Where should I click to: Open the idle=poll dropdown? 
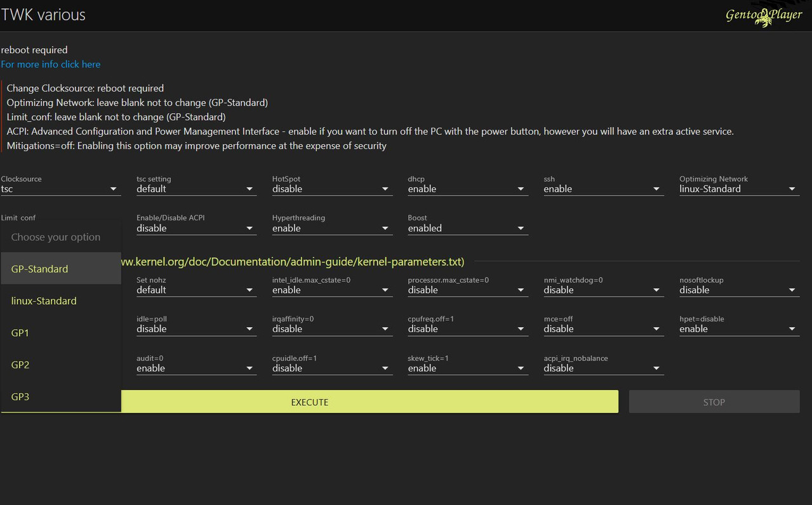click(x=196, y=328)
